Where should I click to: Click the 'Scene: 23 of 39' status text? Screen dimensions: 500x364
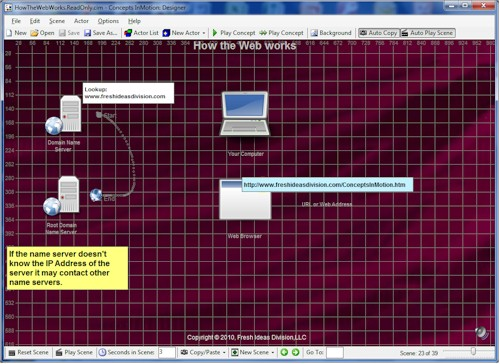(x=419, y=353)
